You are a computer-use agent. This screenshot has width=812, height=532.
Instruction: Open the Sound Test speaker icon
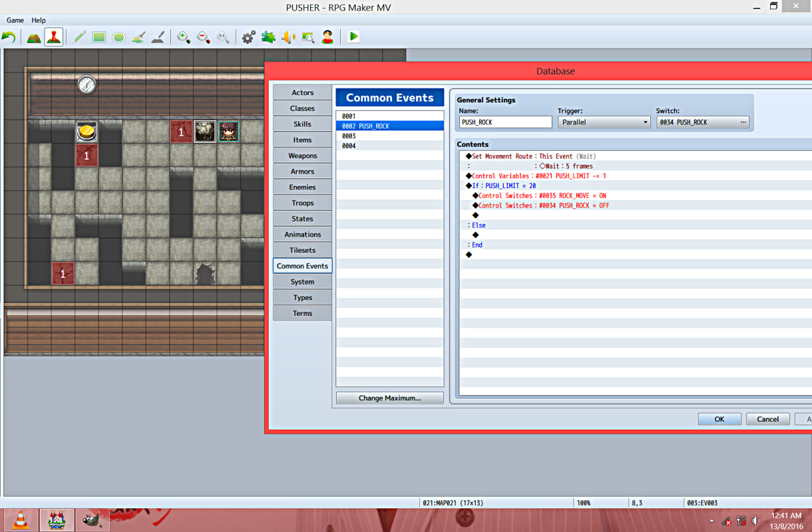tap(288, 37)
